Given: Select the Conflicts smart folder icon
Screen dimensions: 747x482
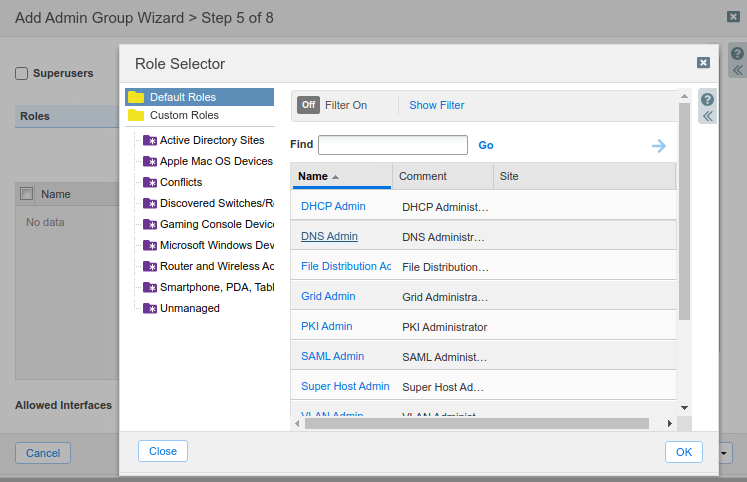Looking at the screenshot, I should (150, 182).
